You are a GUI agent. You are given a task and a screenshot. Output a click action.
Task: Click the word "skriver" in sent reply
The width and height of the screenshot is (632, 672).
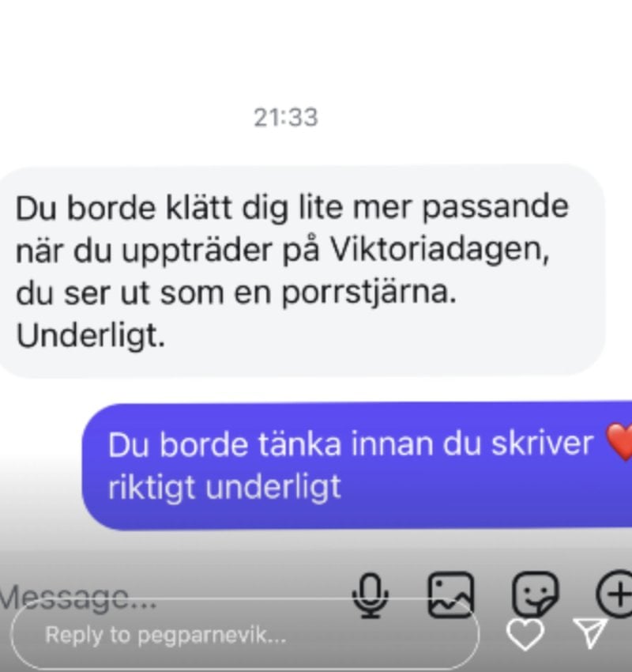pyautogui.click(x=542, y=444)
